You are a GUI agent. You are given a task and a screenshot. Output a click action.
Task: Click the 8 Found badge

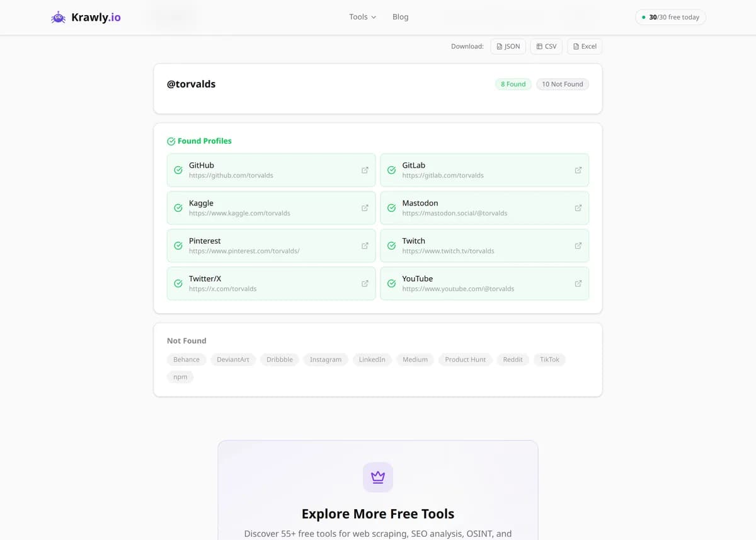click(513, 84)
